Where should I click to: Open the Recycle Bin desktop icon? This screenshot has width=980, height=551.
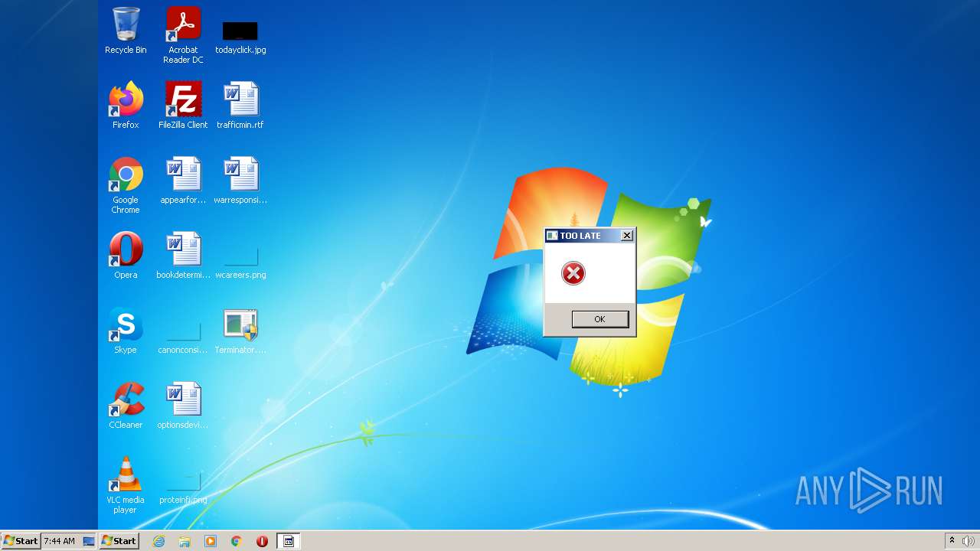click(126, 31)
